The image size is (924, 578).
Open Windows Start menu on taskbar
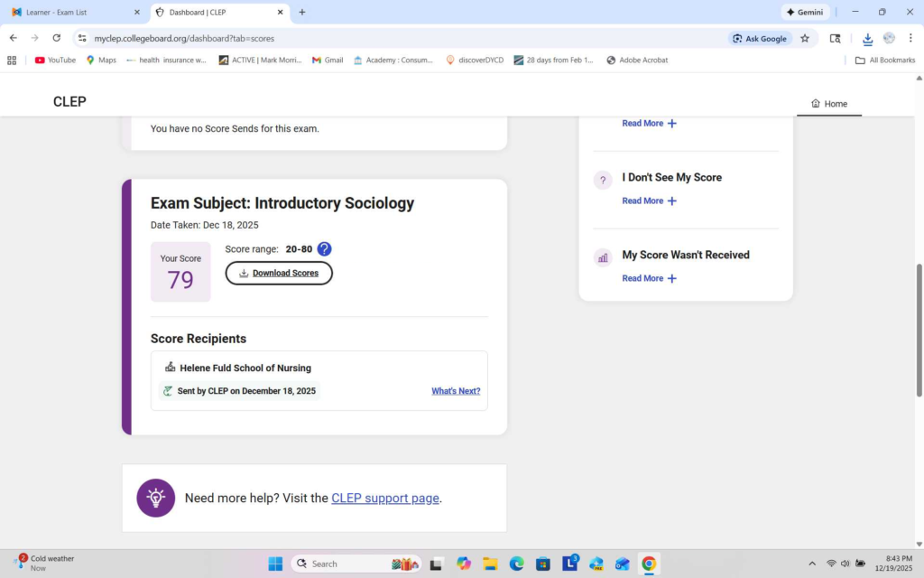[x=275, y=564]
